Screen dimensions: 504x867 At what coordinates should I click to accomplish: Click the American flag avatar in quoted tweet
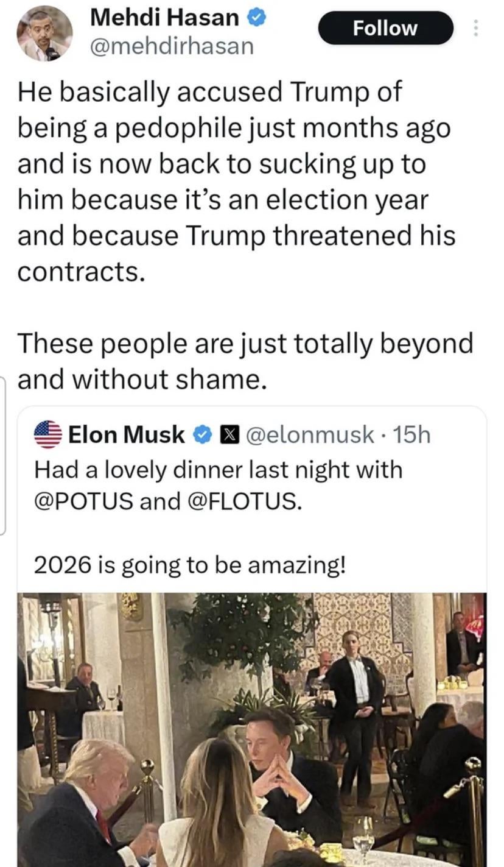[48, 434]
